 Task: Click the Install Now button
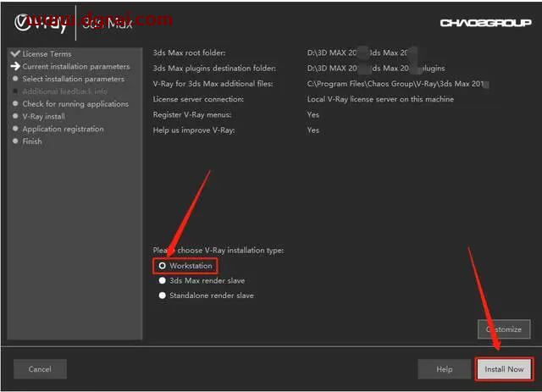(x=504, y=369)
